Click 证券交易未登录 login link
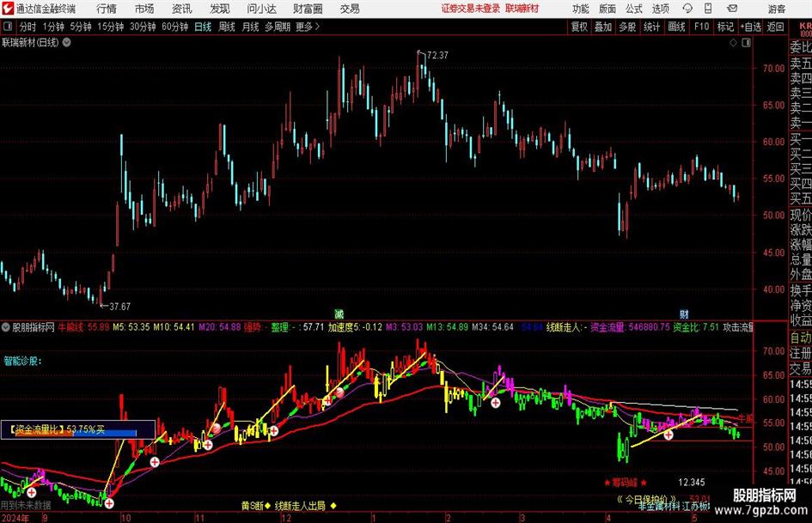812x523 pixels. click(471, 9)
